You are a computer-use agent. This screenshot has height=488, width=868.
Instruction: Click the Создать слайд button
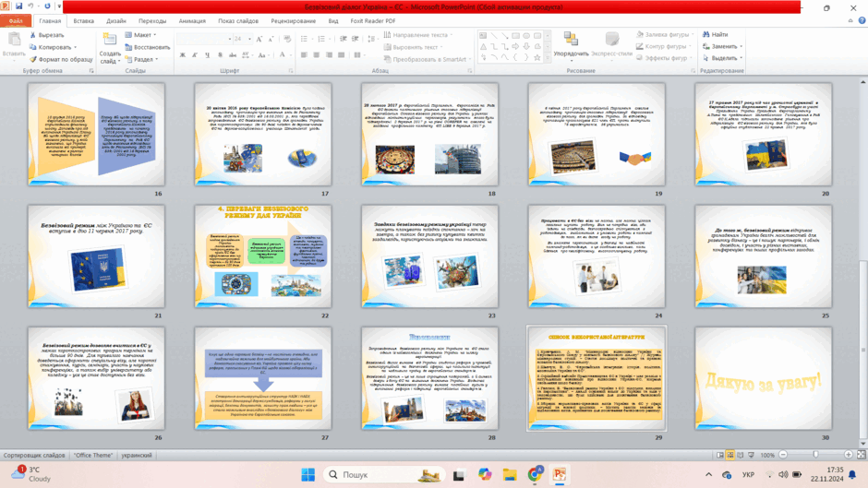110,48
